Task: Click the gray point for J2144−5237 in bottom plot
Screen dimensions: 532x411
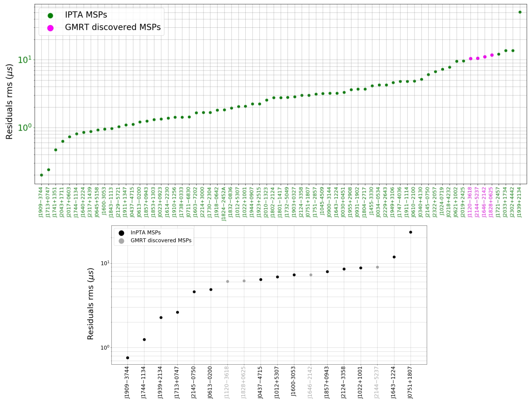Action: pos(377,266)
